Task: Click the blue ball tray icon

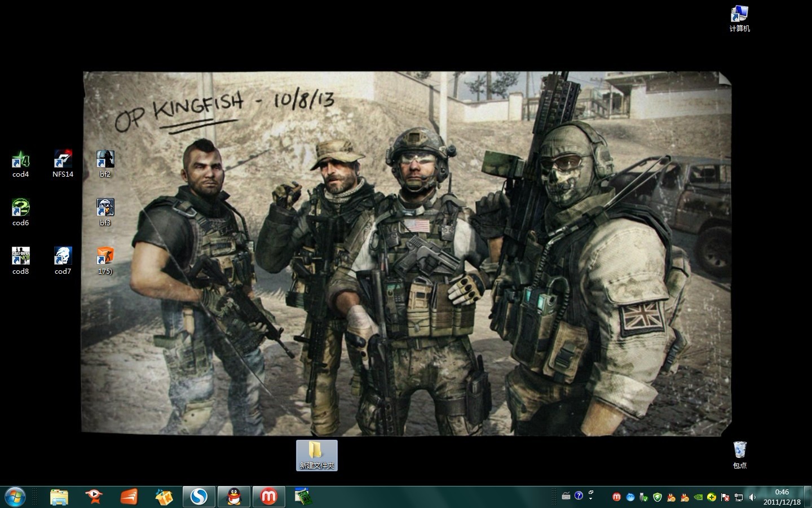Action: click(630, 497)
